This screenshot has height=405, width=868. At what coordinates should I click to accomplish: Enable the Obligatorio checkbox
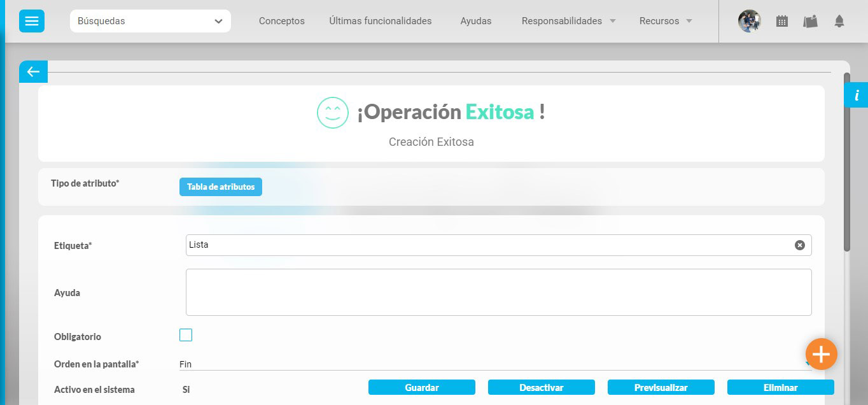click(x=186, y=335)
